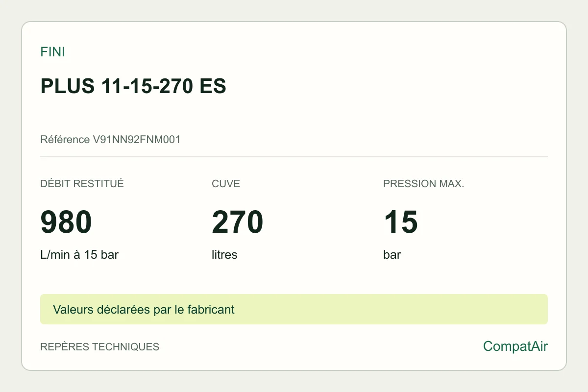Click the divider line below the reference
The width and height of the screenshot is (588, 392).
(294, 157)
